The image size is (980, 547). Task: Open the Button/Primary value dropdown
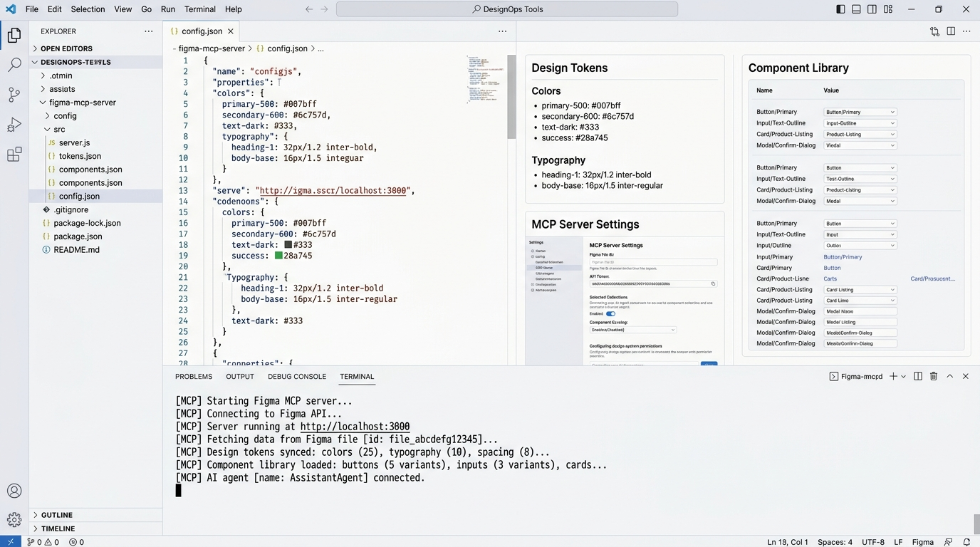pyautogui.click(x=859, y=111)
